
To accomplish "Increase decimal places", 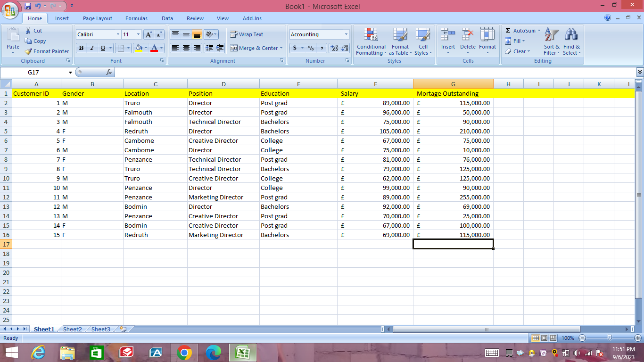I will pyautogui.click(x=334, y=48).
